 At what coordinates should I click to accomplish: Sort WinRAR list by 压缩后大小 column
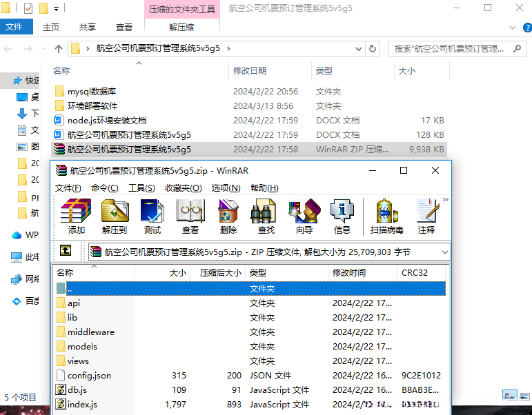(x=218, y=272)
